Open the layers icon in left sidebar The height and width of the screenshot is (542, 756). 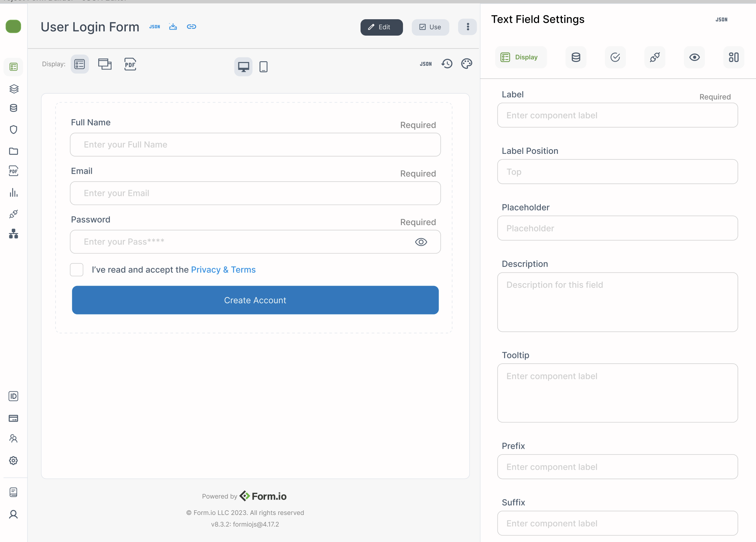pos(14,89)
